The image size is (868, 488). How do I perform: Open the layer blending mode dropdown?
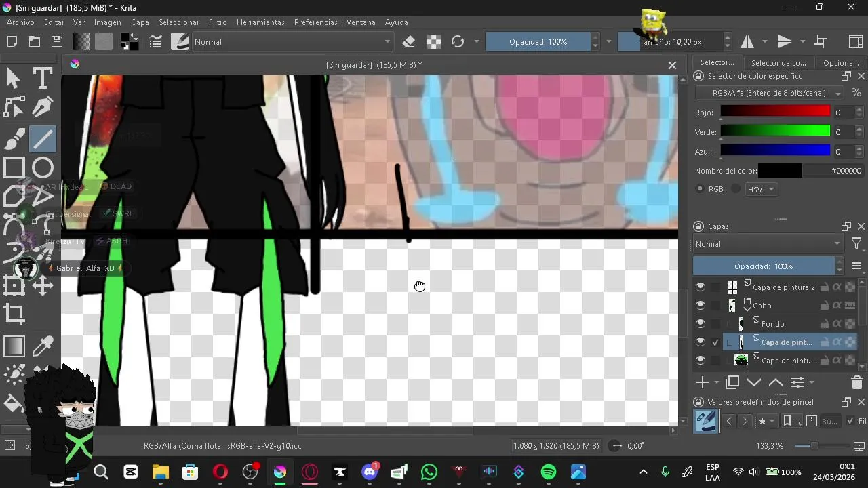(x=768, y=244)
